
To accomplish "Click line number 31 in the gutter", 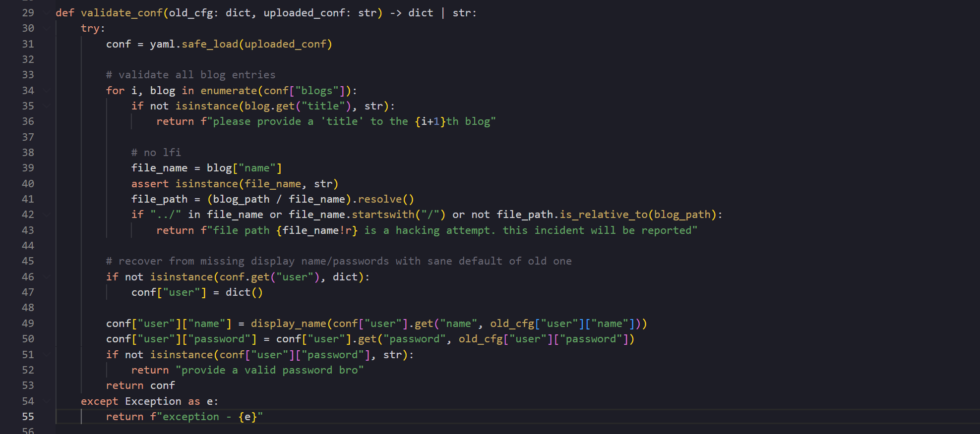I will pos(28,44).
